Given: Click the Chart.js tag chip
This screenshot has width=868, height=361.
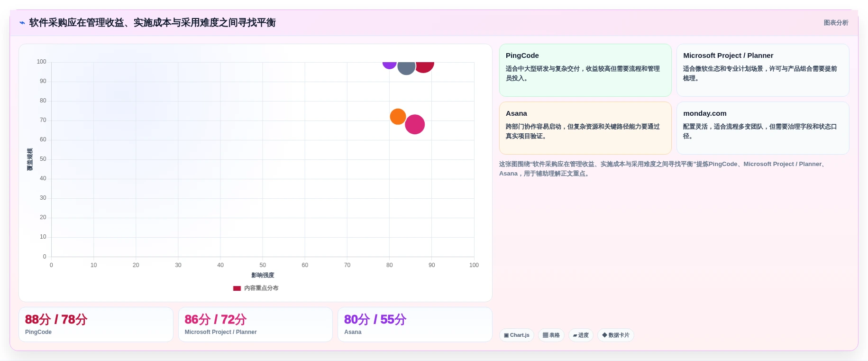Looking at the screenshot, I should tap(517, 335).
